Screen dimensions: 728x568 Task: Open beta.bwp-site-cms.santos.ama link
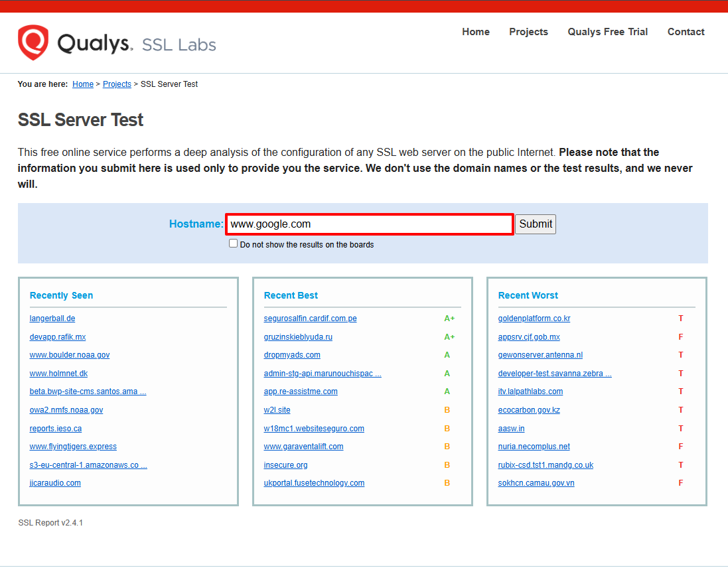[x=88, y=391]
